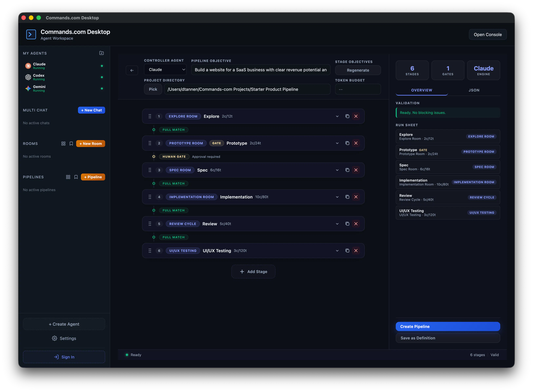
Task: Click the Create Pipeline button
Action: [448, 326]
